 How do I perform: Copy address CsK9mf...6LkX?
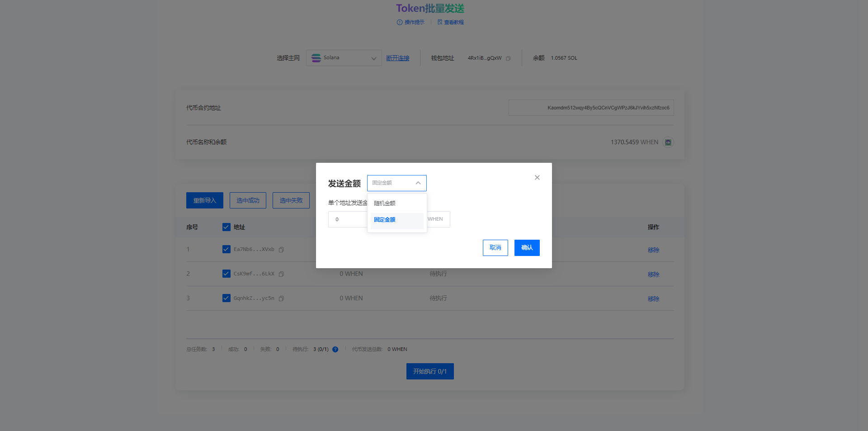point(281,274)
